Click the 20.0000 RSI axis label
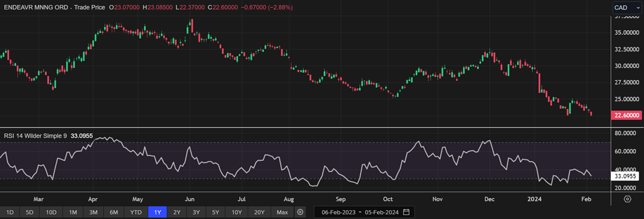The width and height of the screenshot is (644, 219). [x=626, y=188]
